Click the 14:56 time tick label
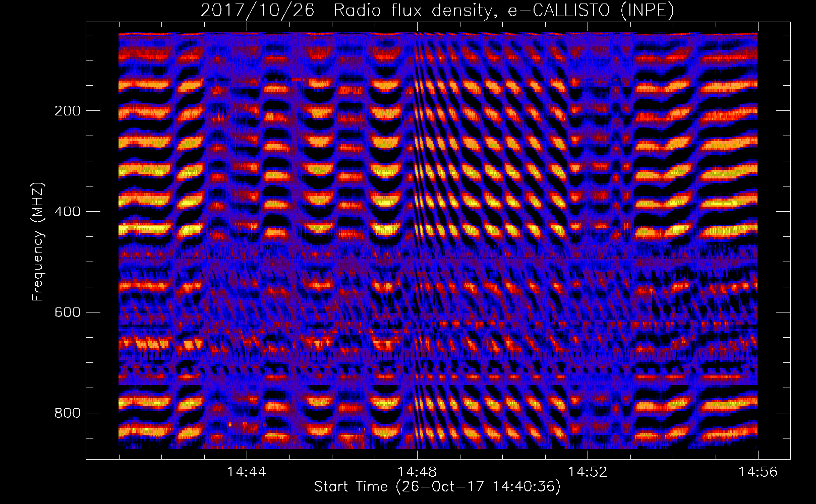Viewport: 816px width, 504px height. (x=758, y=472)
